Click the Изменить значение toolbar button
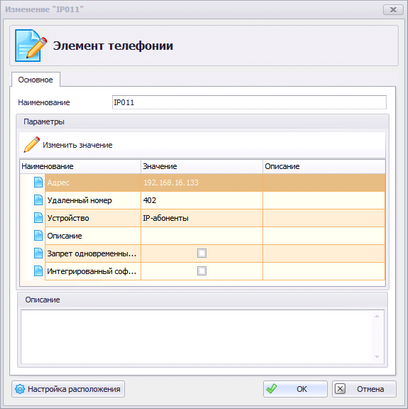Viewport: 408px width, 409px height. pyautogui.click(x=68, y=145)
